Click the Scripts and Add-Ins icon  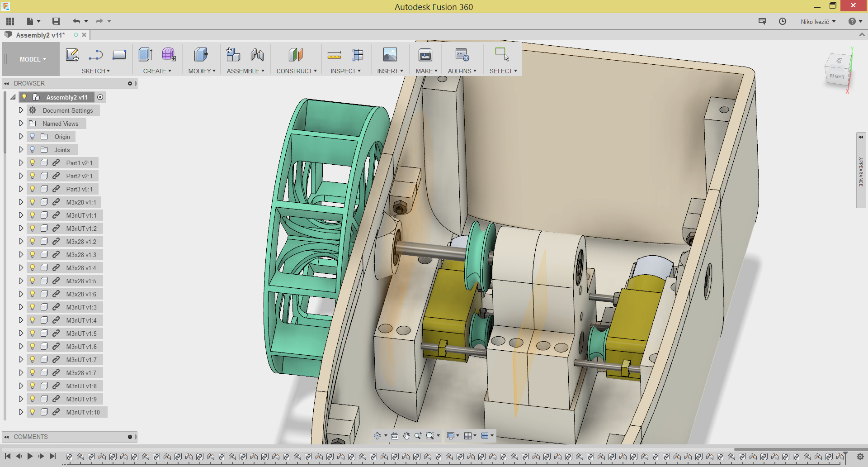click(x=462, y=55)
